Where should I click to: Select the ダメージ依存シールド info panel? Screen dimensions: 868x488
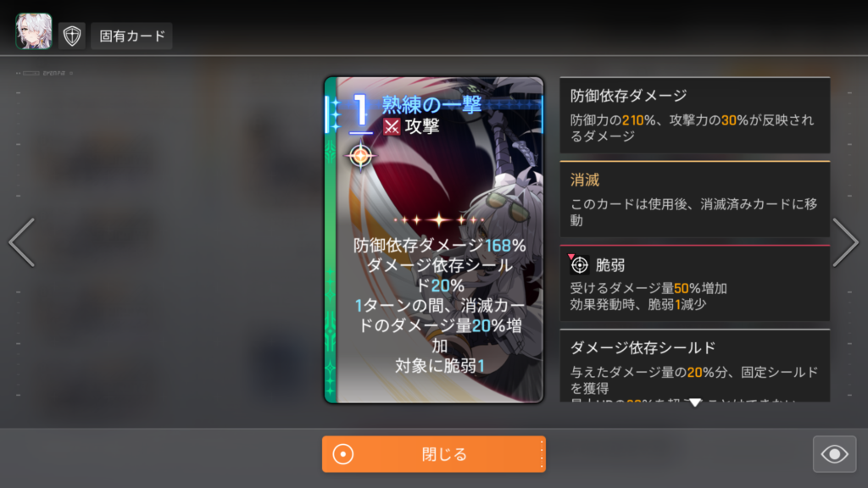point(695,366)
